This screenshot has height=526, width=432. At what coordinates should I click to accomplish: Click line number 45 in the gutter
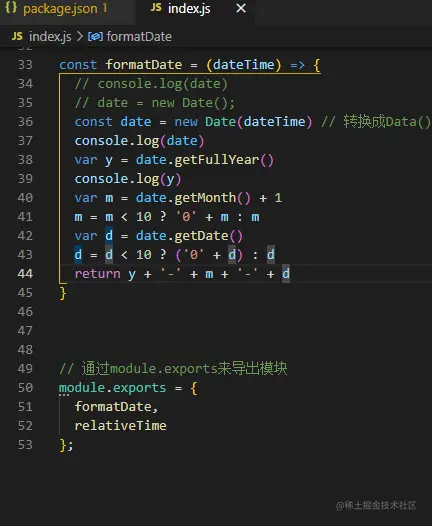[x=25, y=293]
